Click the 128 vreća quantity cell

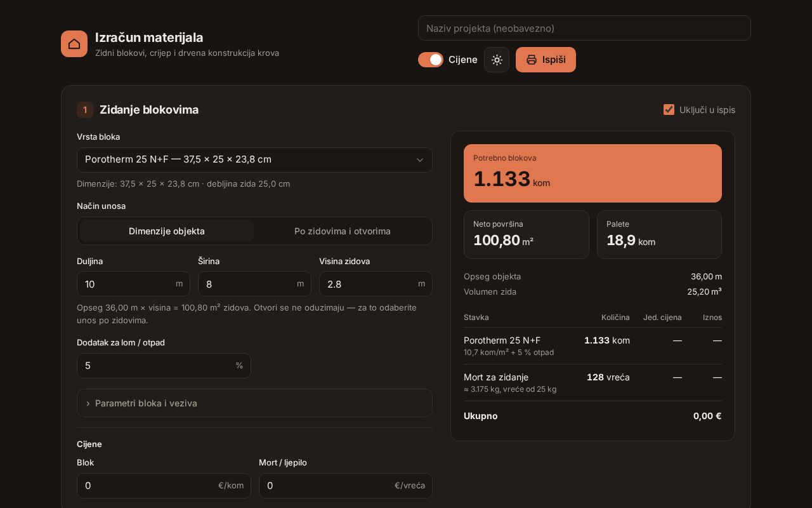(x=608, y=377)
